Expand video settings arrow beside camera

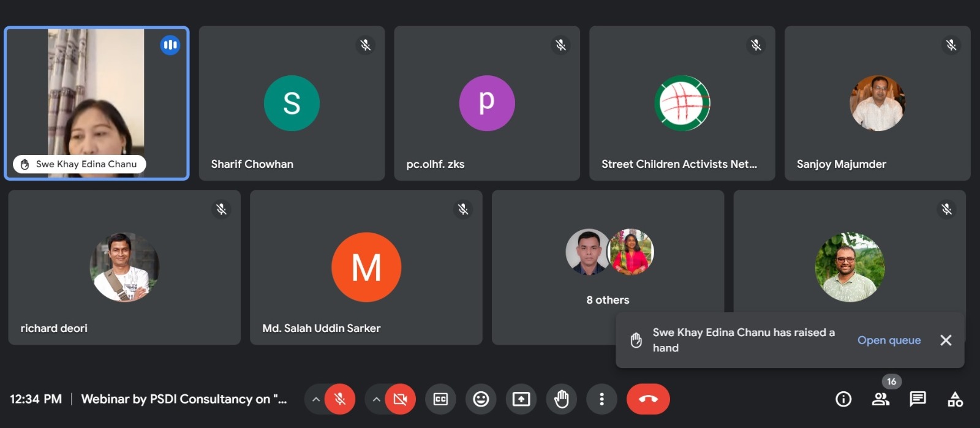click(x=376, y=399)
